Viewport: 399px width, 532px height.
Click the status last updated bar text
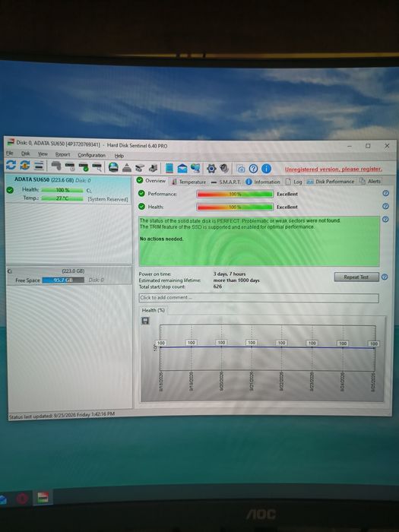pyautogui.click(x=62, y=415)
